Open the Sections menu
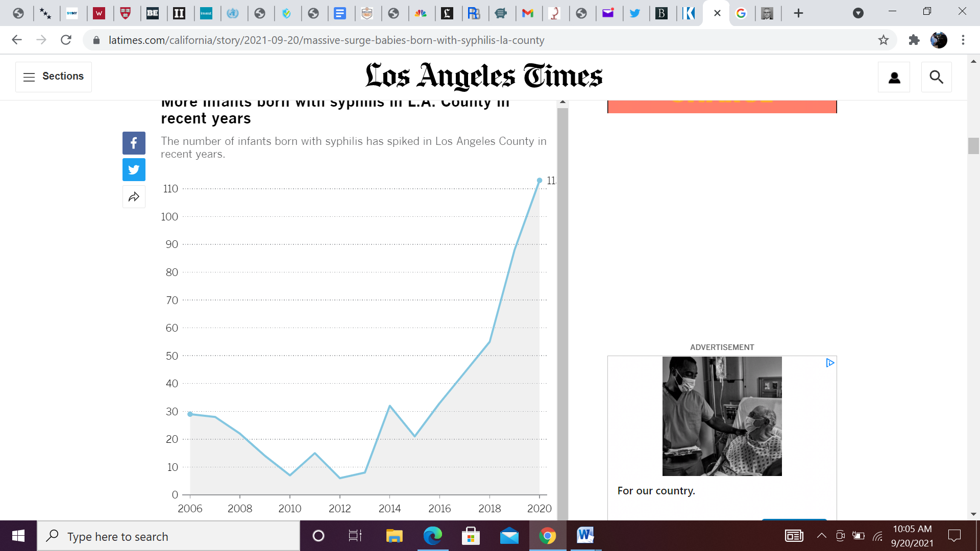The width and height of the screenshot is (980, 551). pyautogui.click(x=54, y=77)
